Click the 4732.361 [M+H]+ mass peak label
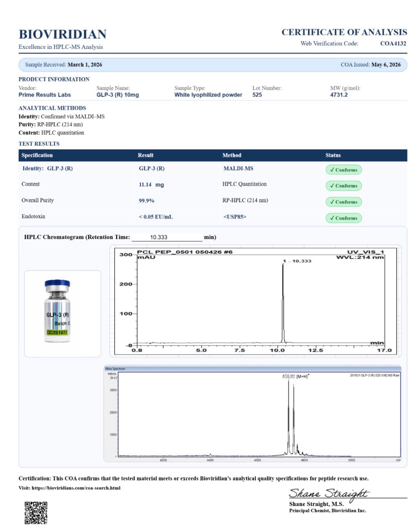Screen dimensions: 419x532 point(296,376)
